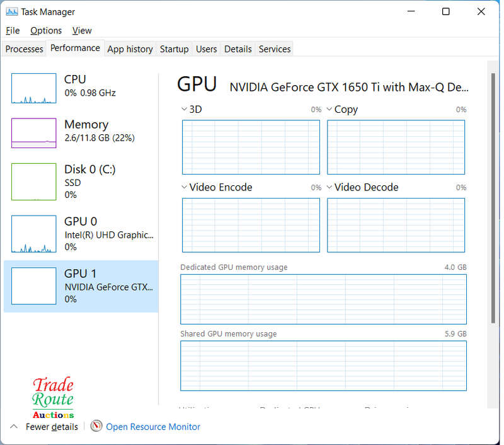Click the CPU '0% 0.98 GHz' text
This screenshot has height=445, width=504.
[90, 93]
